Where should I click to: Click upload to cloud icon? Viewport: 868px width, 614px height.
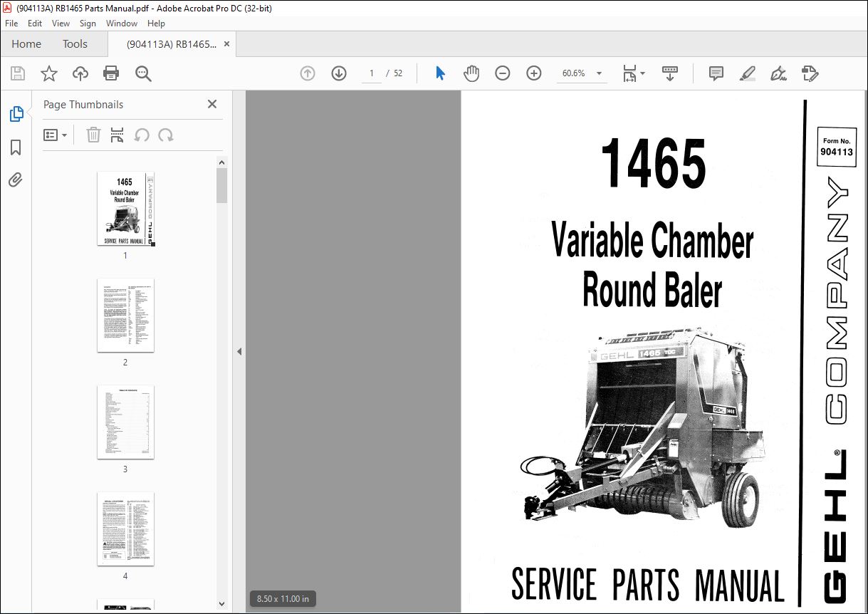point(80,73)
